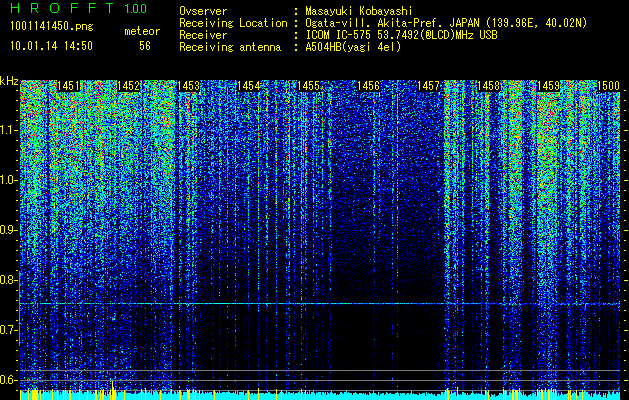Click the 0.6 frequency axis label
This screenshot has height=400, width=629.
click(9, 380)
